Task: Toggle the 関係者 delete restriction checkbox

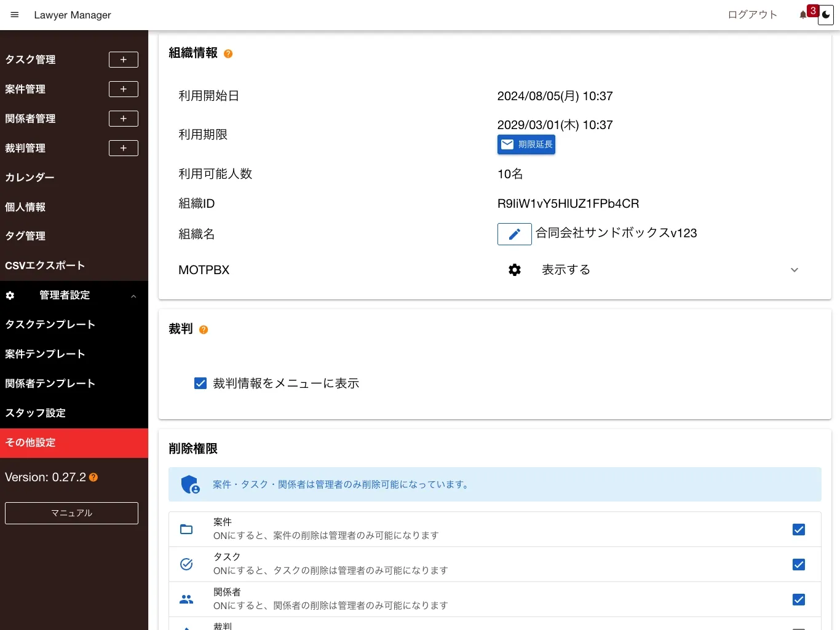Action: pyautogui.click(x=799, y=600)
